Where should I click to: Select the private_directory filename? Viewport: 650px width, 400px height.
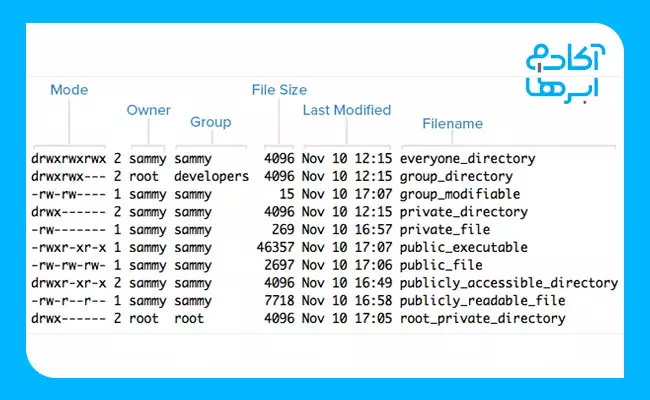[x=463, y=212]
